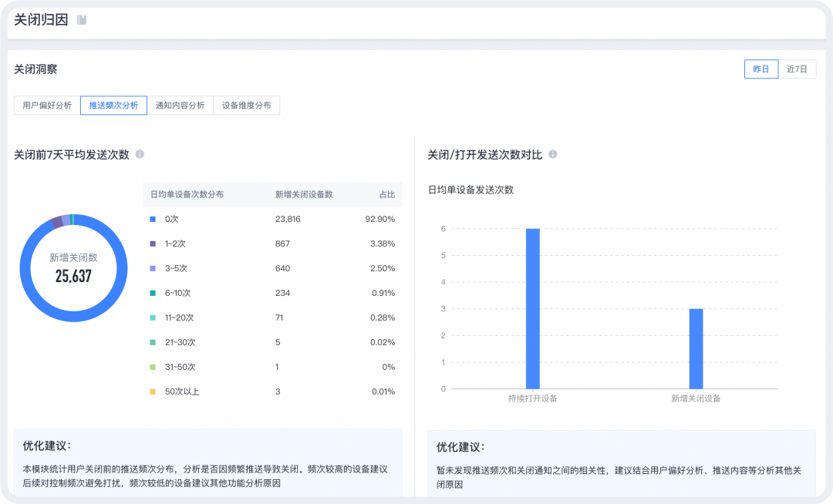Click the 日均单设备次数分布 column header

click(187, 194)
